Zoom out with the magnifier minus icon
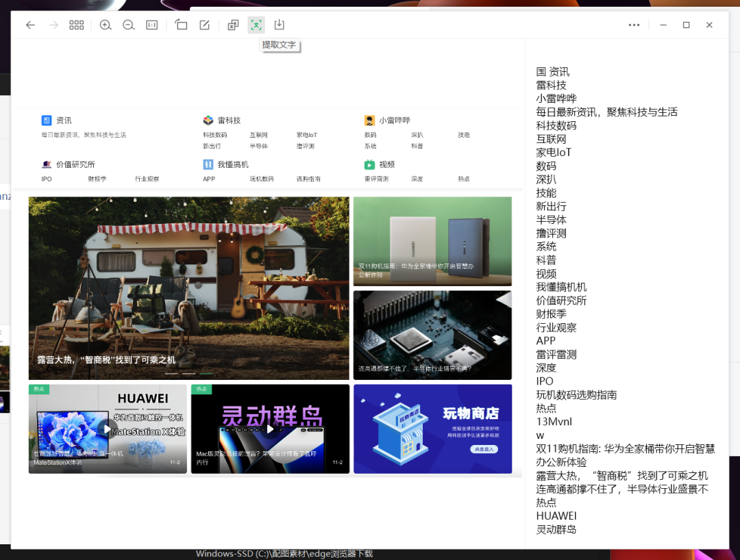Screen dimensions: 740x560 (x=128, y=25)
